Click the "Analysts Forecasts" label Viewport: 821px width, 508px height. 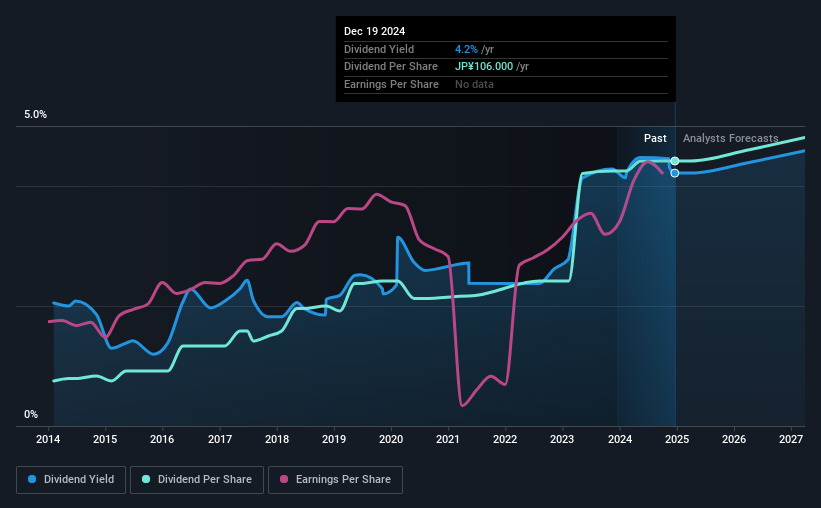(730, 138)
